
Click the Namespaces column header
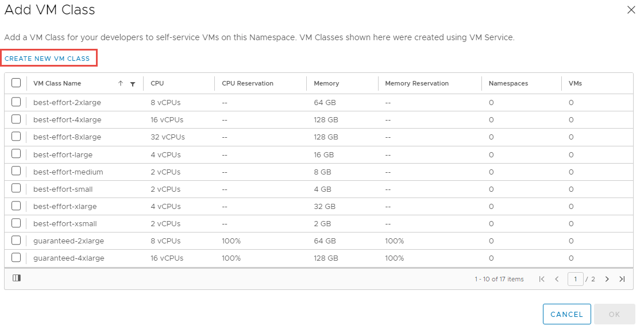[x=508, y=83]
